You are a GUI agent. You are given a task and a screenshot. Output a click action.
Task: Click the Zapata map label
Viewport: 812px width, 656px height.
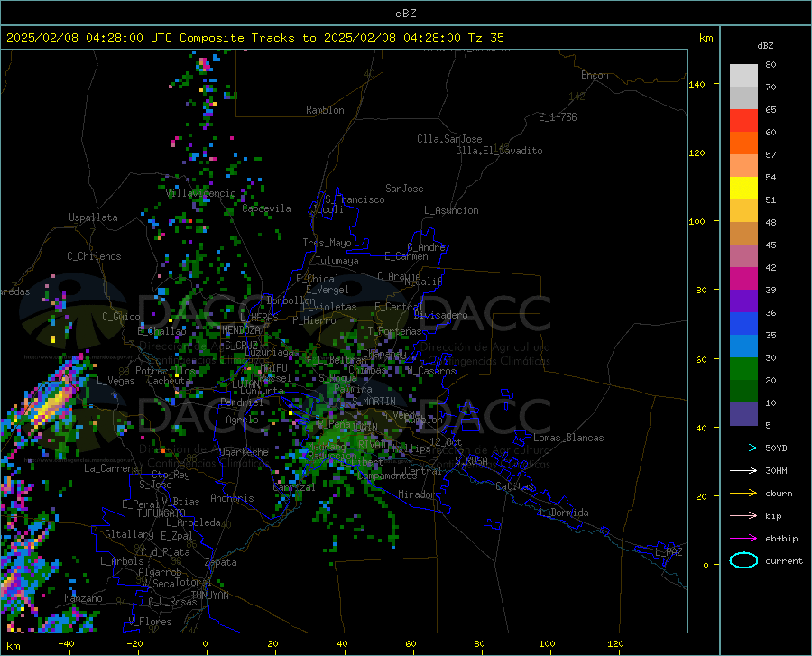click(x=221, y=562)
